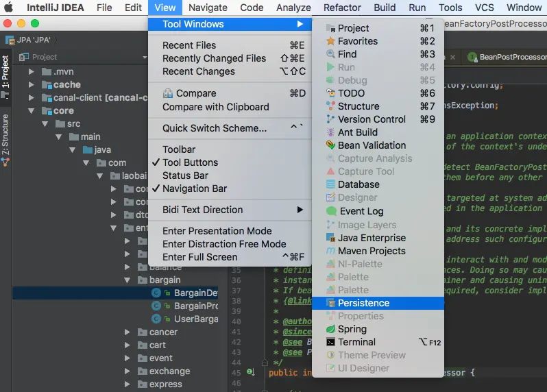Expand the exchange package
The height and width of the screenshot is (392, 547).
coord(127,371)
